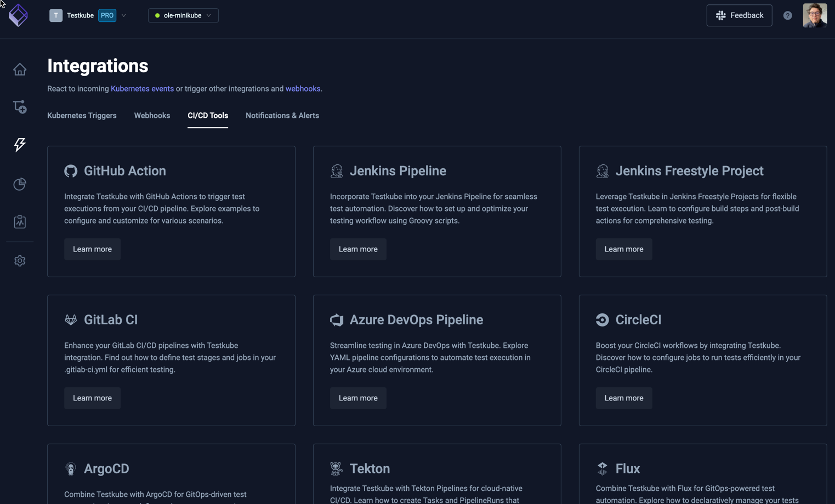Click the GitLab fox icon on GitLab CI card

pyautogui.click(x=71, y=319)
